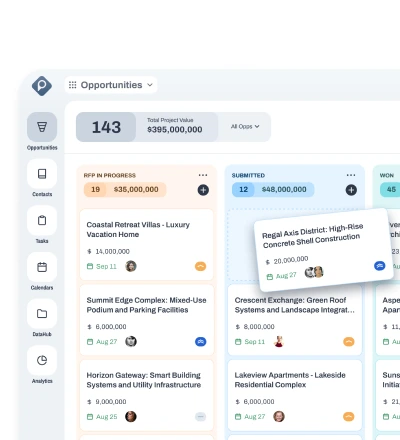Open Lakeview Apartments card

click(x=295, y=395)
